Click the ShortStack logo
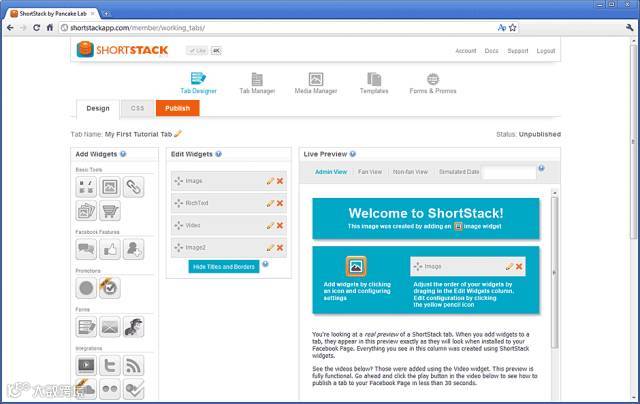Screen dimensions: 640x404 (122, 50)
